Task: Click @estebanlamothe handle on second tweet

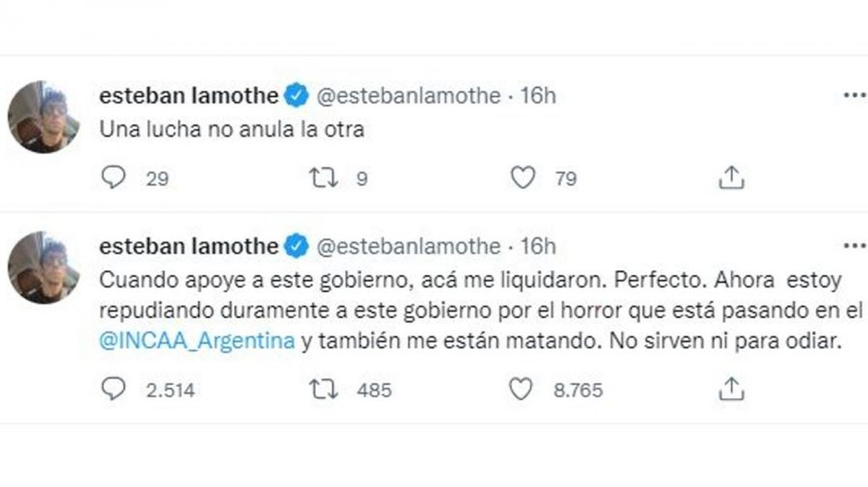Action: (x=409, y=247)
